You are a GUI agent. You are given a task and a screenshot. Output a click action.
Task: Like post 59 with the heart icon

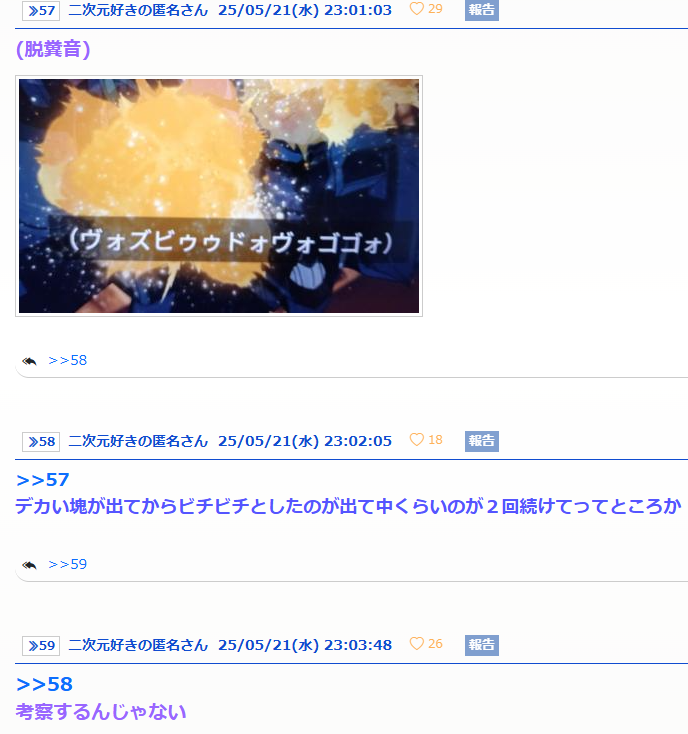pyautogui.click(x=417, y=644)
